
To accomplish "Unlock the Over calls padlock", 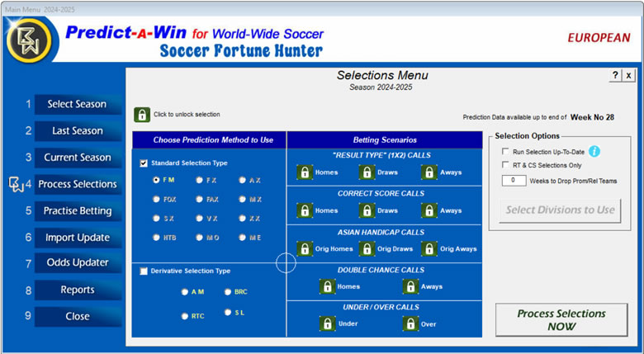I will [410, 324].
